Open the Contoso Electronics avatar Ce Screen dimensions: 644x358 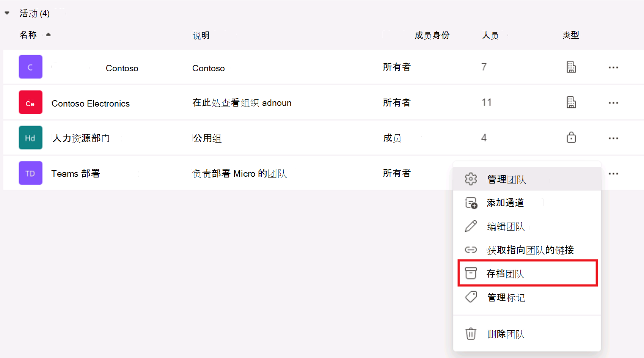pyautogui.click(x=30, y=102)
